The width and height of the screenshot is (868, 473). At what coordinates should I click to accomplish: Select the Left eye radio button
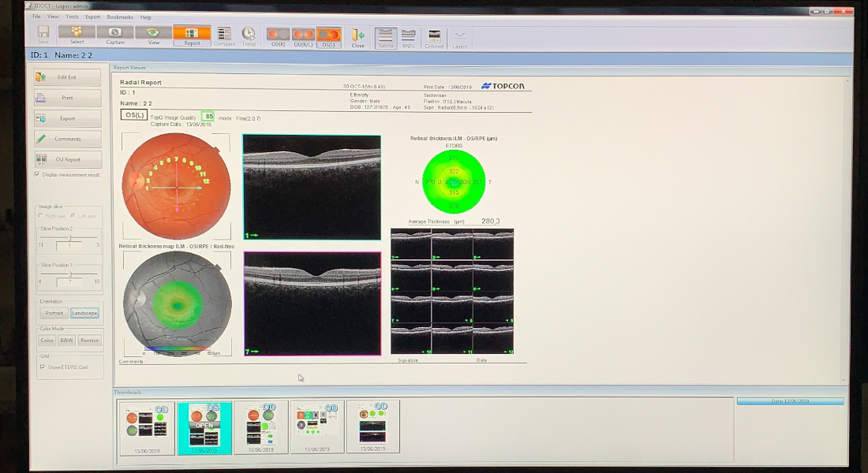click(73, 216)
